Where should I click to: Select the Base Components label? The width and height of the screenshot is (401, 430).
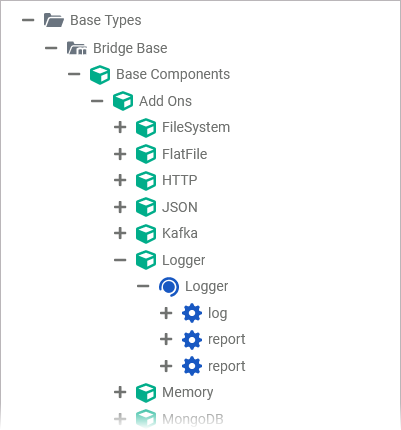(173, 74)
